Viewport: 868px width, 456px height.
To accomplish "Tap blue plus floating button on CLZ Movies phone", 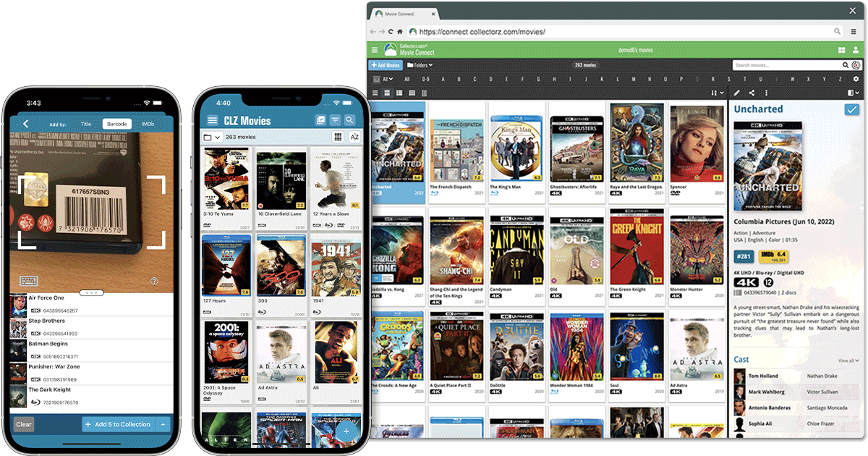I will pyautogui.click(x=346, y=431).
